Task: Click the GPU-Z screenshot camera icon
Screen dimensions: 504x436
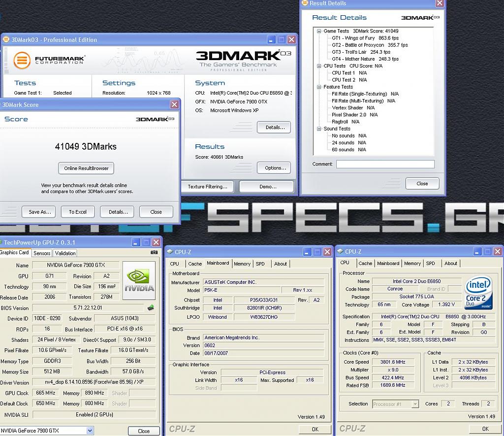Action: (x=154, y=253)
